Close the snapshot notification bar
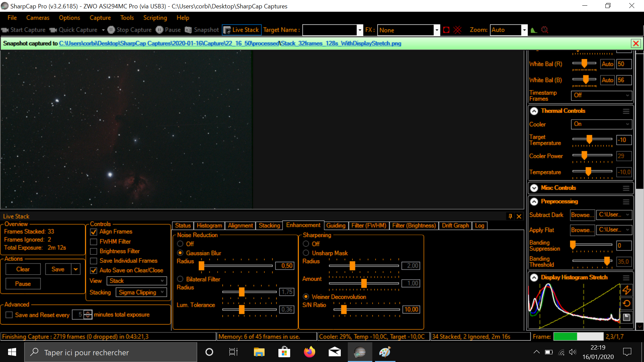 click(636, 44)
